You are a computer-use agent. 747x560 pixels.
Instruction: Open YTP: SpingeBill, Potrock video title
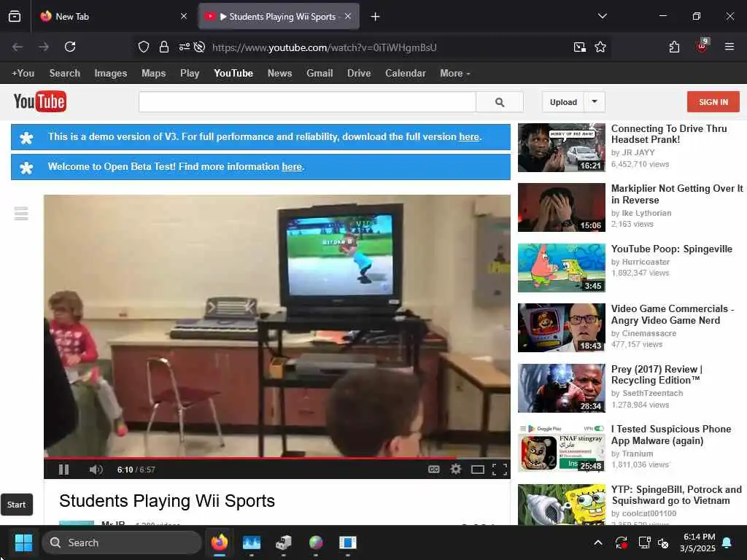click(x=676, y=495)
